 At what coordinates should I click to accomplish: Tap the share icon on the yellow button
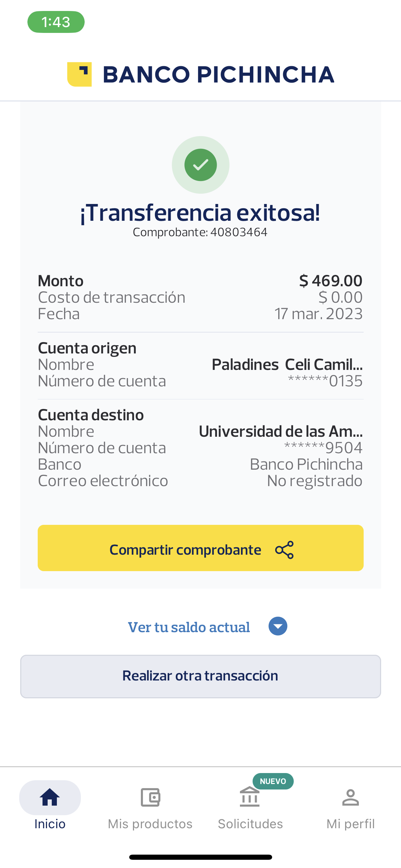[x=284, y=550]
